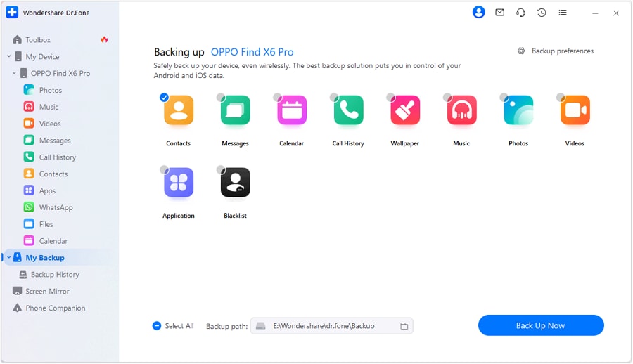Click the Backup preferences gear icon

tap(521, 51)
